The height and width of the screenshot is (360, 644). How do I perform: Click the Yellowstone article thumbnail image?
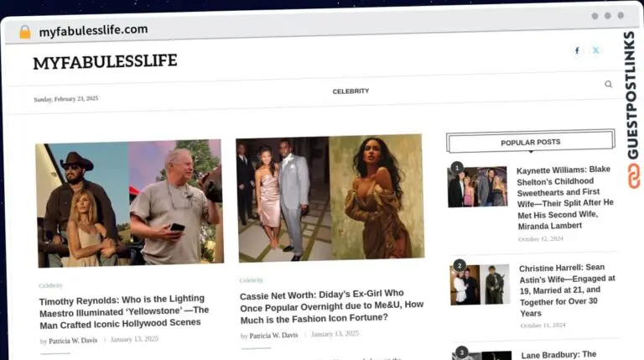[129, 203]
